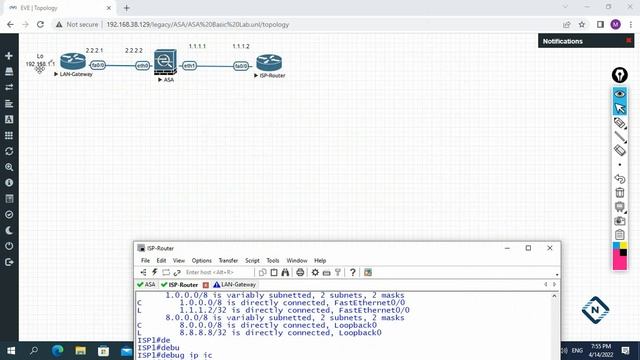Open the Edit menu in ISP-Router window

click(x=161, y=260)
